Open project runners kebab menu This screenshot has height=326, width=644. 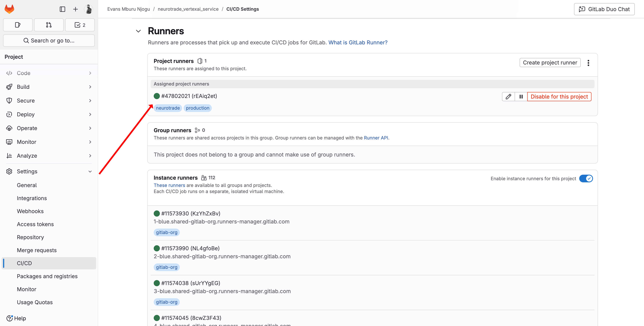point(588,63)
